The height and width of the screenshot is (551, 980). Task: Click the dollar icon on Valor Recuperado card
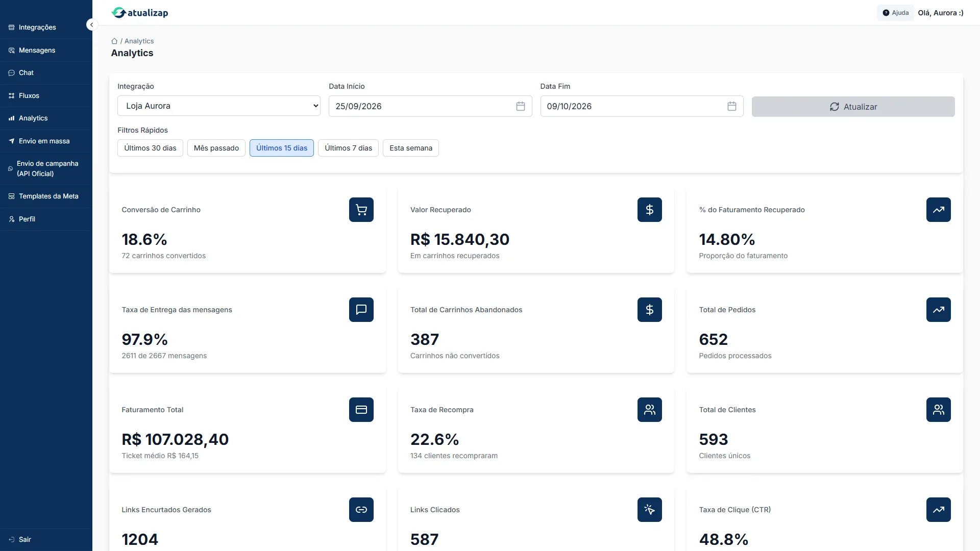[x=650, y=210]
